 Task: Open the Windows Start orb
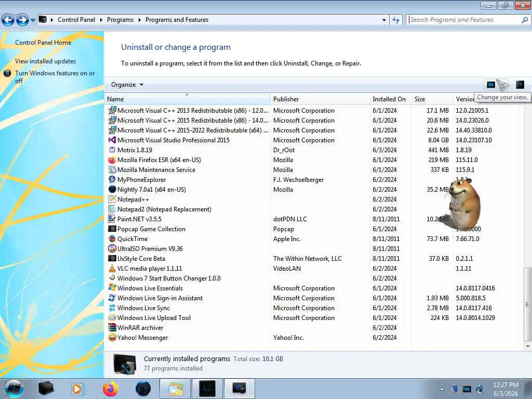pos(14,389)
